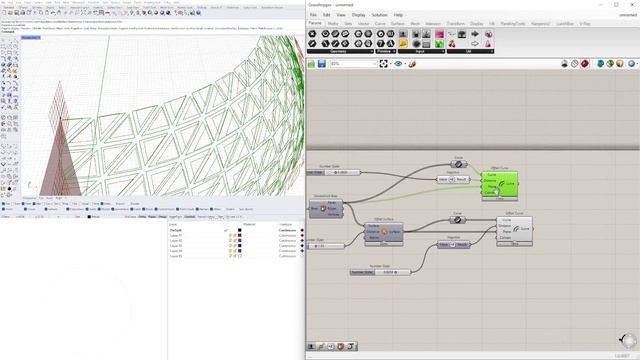This screenshot has width=640, height=360.
Task: Click the question-mark hexagon icon in Primitive panel
Action: [x=380, y=44]
